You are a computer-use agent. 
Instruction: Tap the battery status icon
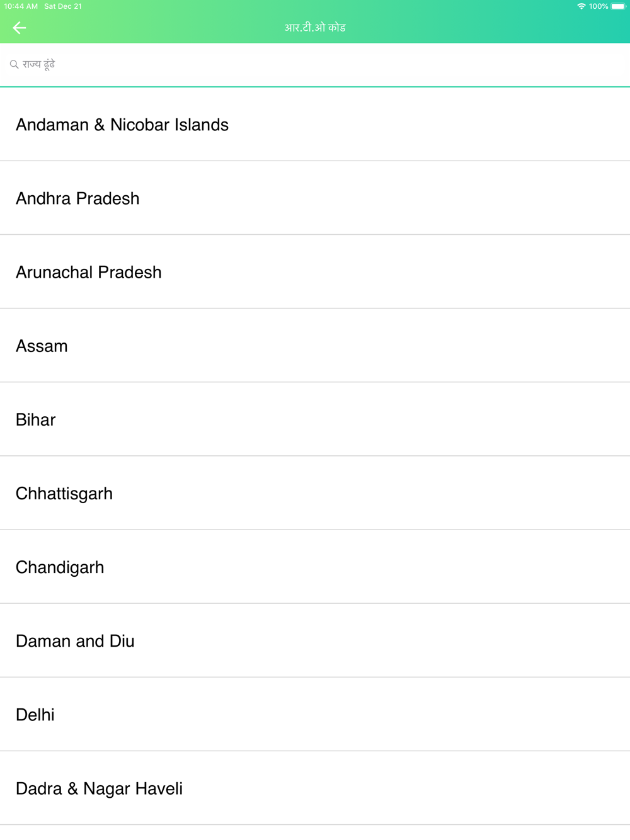[619, 6]
